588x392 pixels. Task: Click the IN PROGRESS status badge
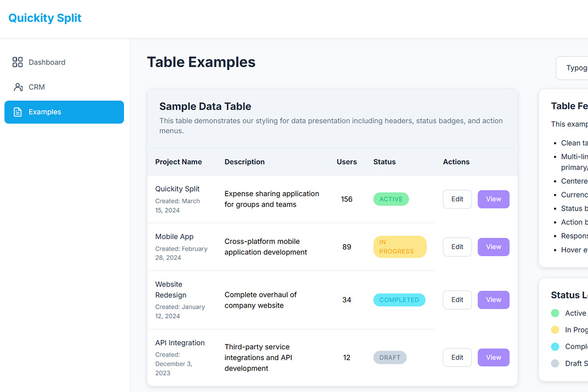click(400, 247)
